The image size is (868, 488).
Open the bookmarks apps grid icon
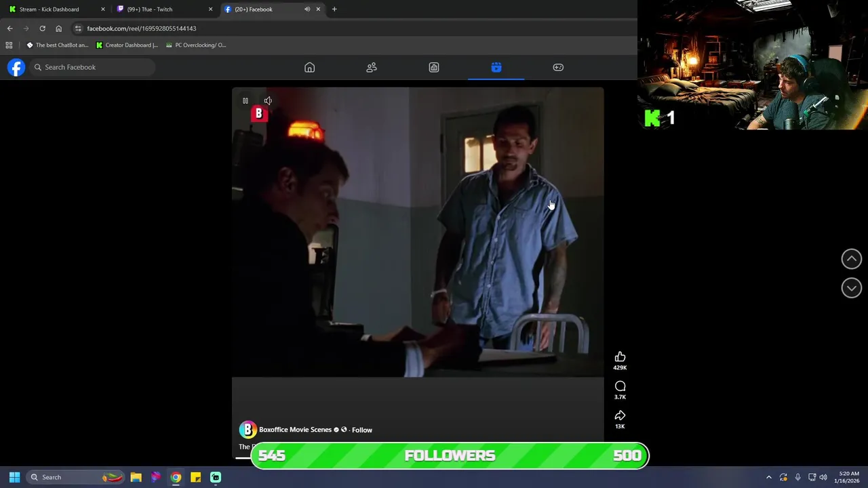9,45
